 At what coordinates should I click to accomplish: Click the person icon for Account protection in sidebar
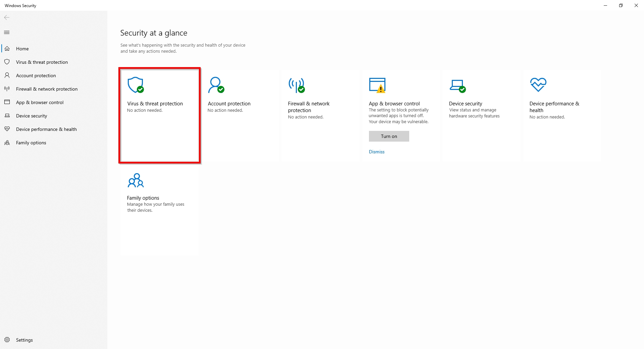[7, 76]
